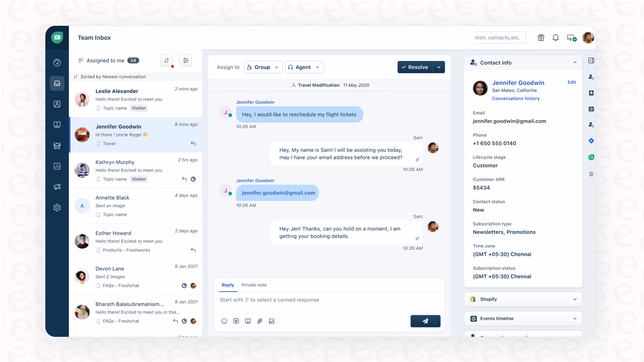
Task: Expand the Shopify section
Action: click(523, 299)
